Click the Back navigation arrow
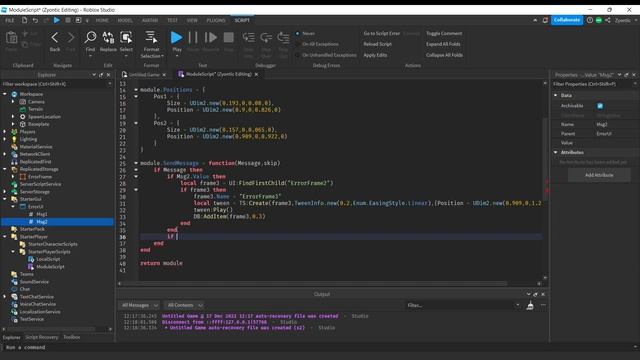Image resolution: width=640 pixels, height=360 pixels. [55, 38]
